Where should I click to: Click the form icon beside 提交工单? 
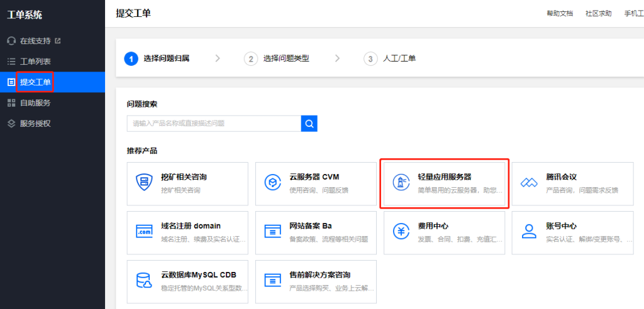pyautogui.click(x=11, y=82)
